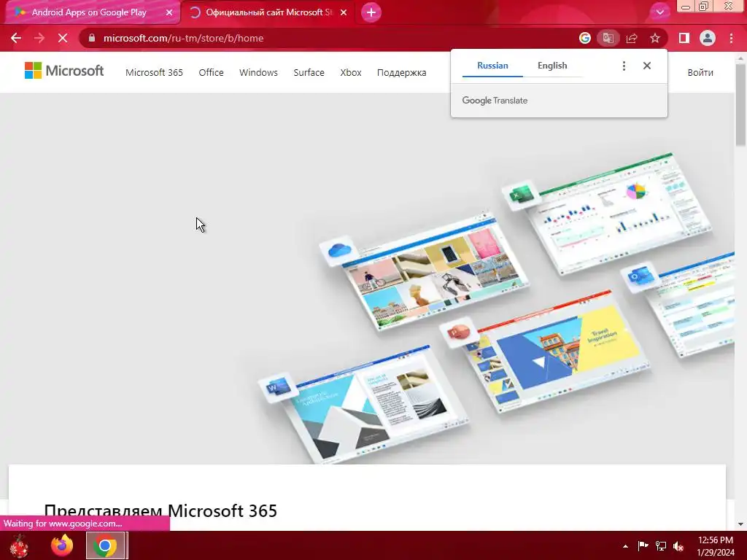Click the forward navigation arrow

(x=39, y=38)
